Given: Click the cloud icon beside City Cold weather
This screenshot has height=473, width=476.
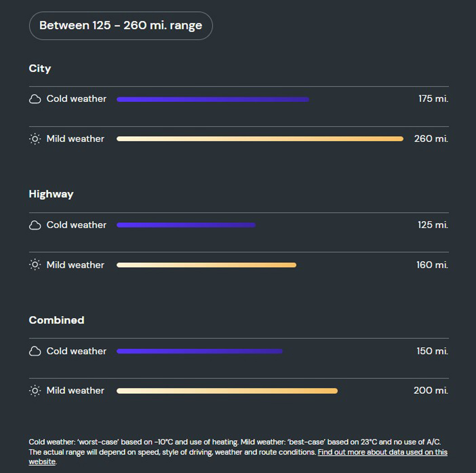Looking at the screenshot, I should click(x=35, y=99).
